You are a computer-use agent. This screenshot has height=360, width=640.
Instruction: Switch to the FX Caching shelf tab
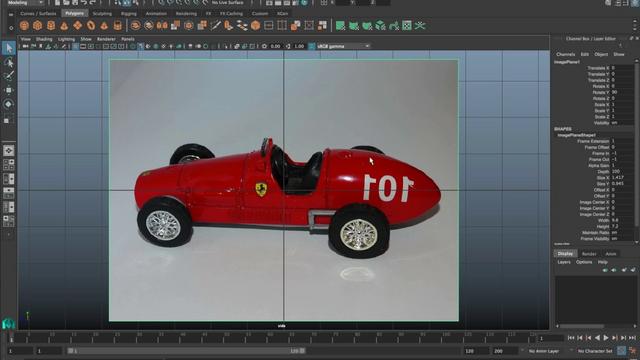[231, 13]
